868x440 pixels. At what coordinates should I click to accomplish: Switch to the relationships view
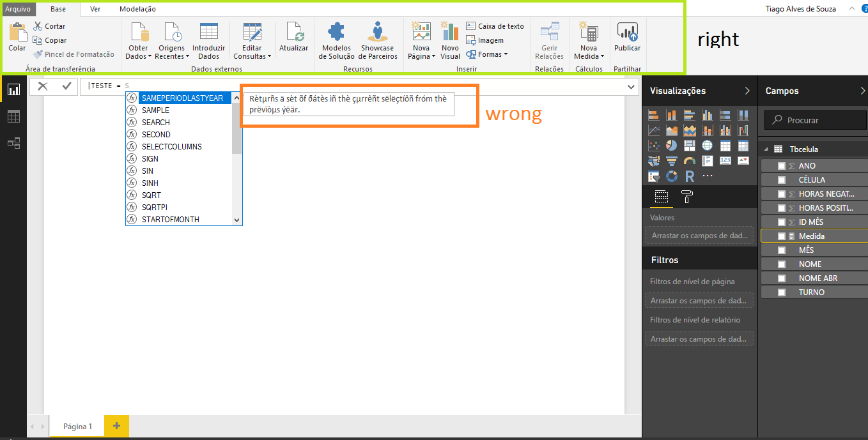pyautogui.click(x=13, y=143)
